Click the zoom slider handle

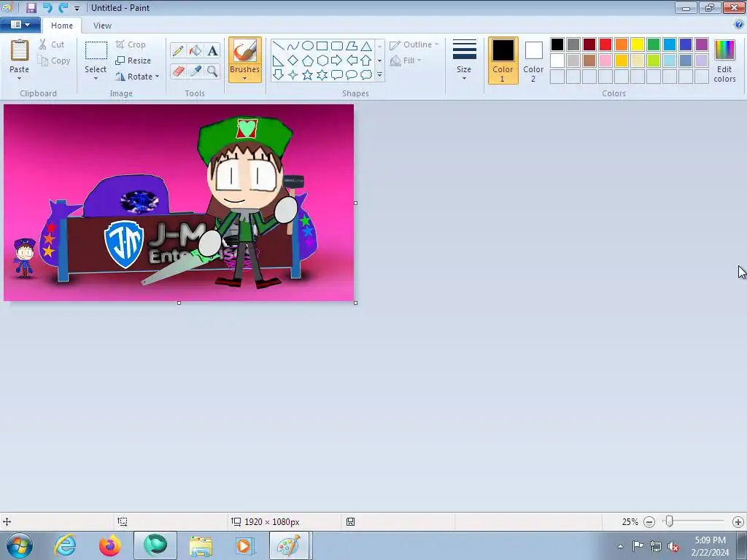point(670,521)
